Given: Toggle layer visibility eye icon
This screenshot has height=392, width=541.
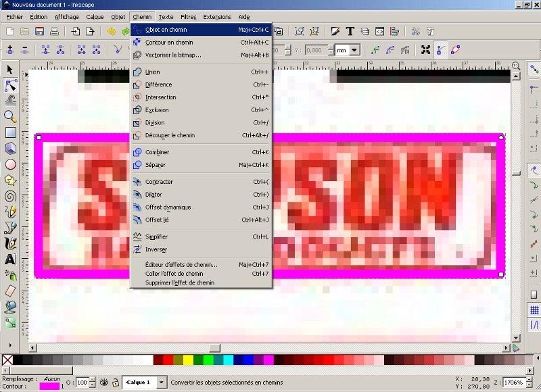Looking at the screenshot, I should (104, 383).
